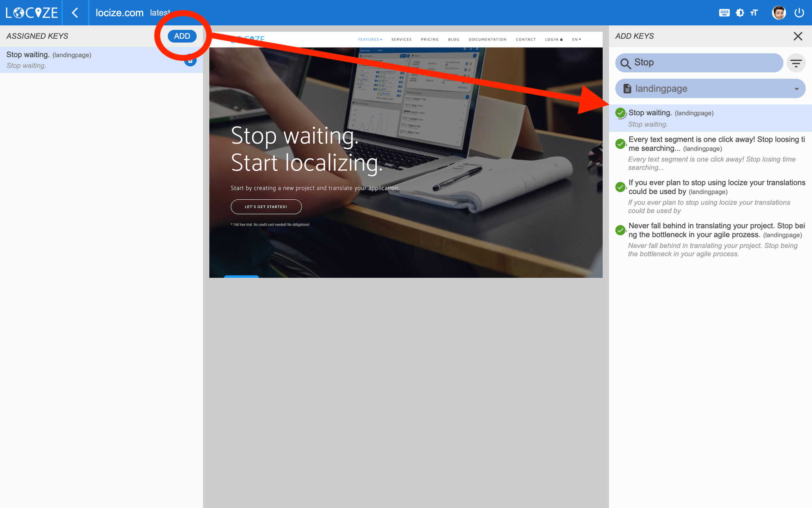Close the Add Keys panel
The width and height of the screenshot is (812, 508).
798,36
